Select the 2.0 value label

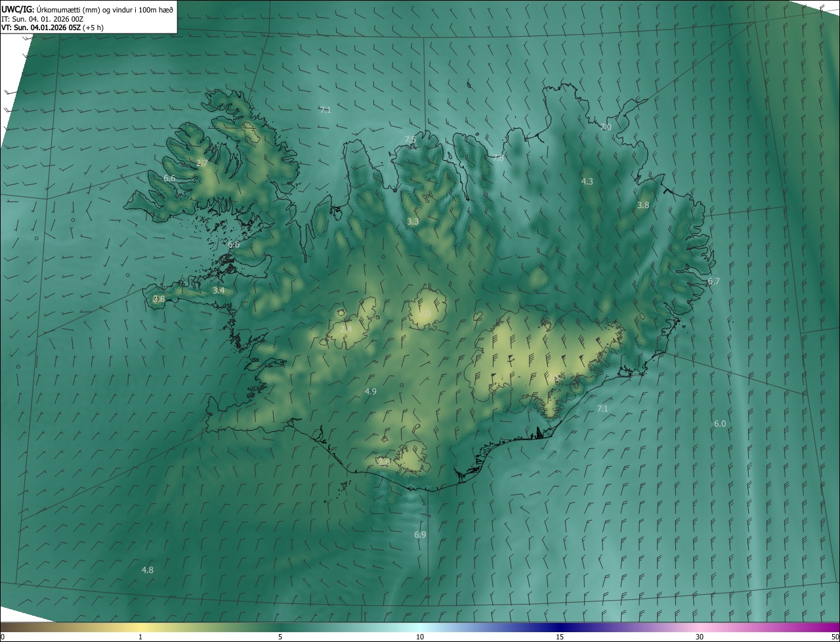click(x=425, y=314)
